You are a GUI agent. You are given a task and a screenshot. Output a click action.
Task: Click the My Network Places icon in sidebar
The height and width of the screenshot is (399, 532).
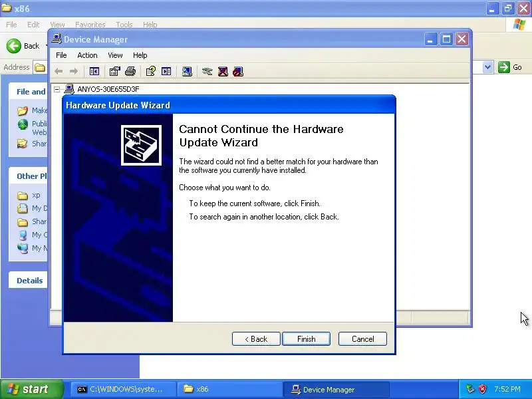pyautogui.click(x=23, y=248)
